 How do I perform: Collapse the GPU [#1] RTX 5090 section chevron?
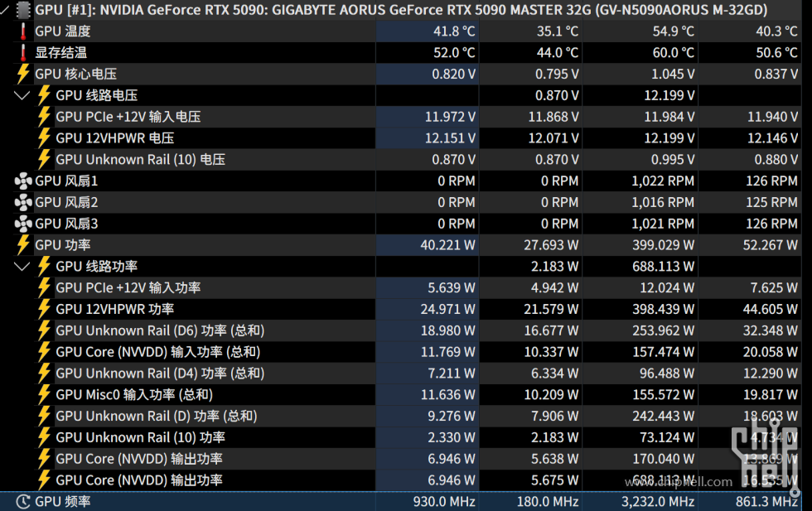point(5,9)
